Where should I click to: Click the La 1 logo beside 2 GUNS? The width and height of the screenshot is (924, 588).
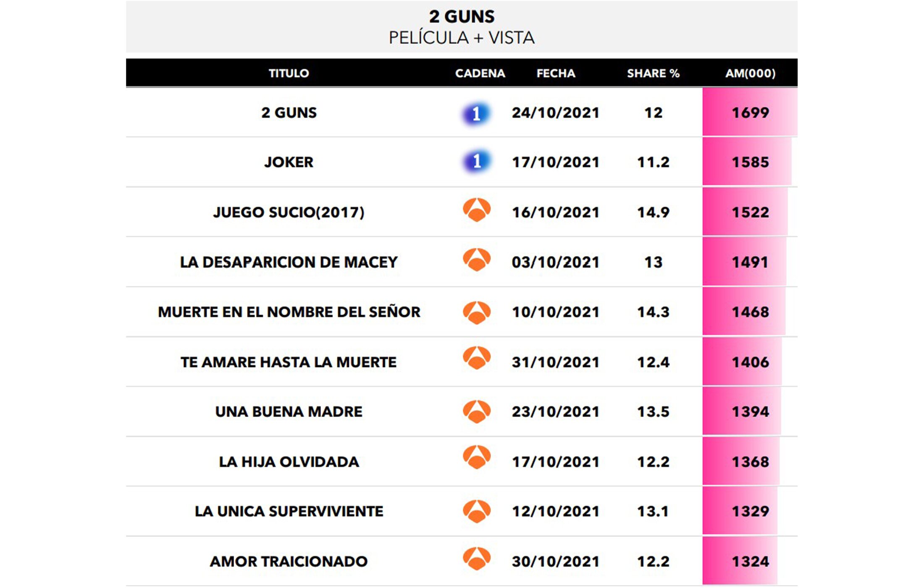pyautogui.click(x=476, y=113)
